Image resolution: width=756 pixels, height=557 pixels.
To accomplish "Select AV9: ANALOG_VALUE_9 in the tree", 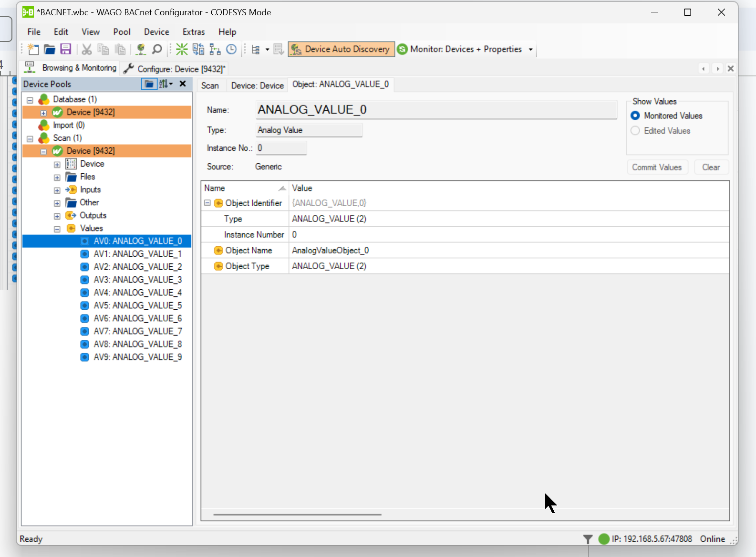I will point(137,357).
